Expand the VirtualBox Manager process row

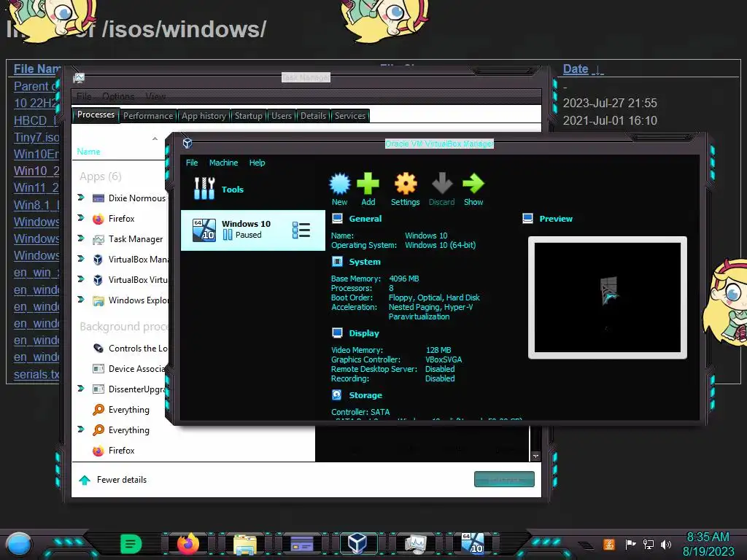coord(81,259)
